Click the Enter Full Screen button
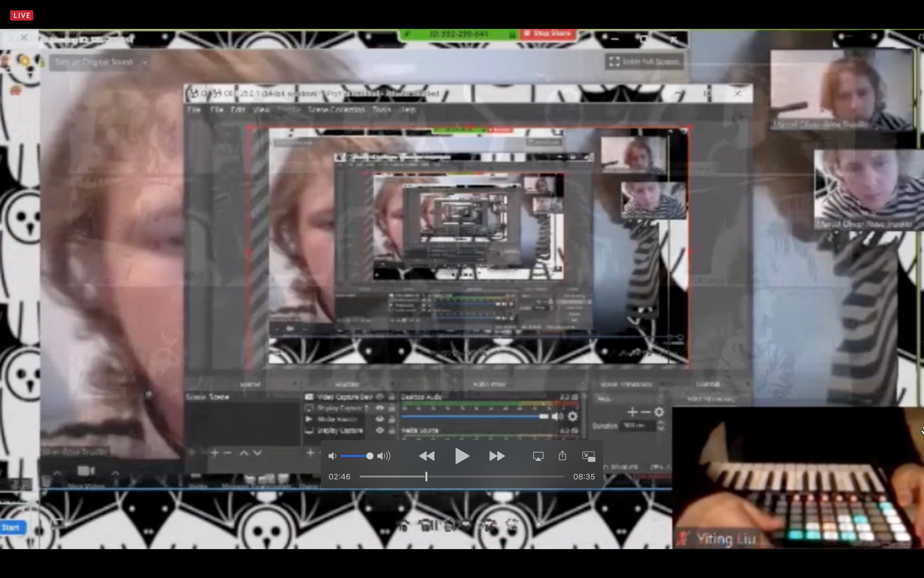924x578 pixels. coord(645,62)
